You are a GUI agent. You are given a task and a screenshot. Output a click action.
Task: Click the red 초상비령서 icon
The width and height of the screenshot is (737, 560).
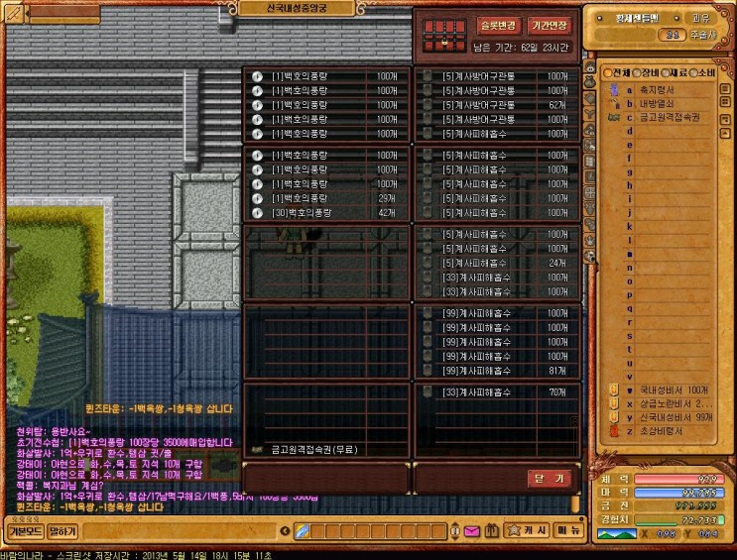pos(612,431)
